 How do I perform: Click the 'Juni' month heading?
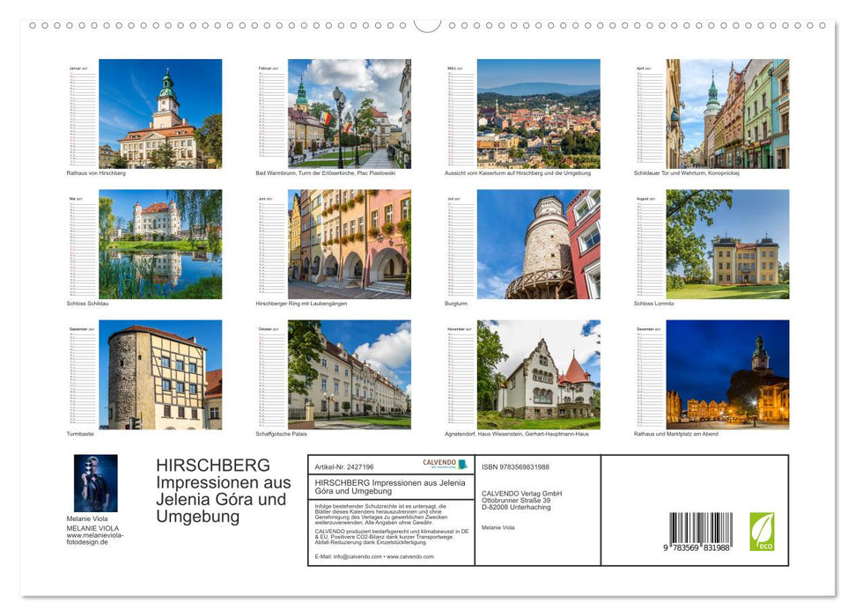tap(265, 199)
